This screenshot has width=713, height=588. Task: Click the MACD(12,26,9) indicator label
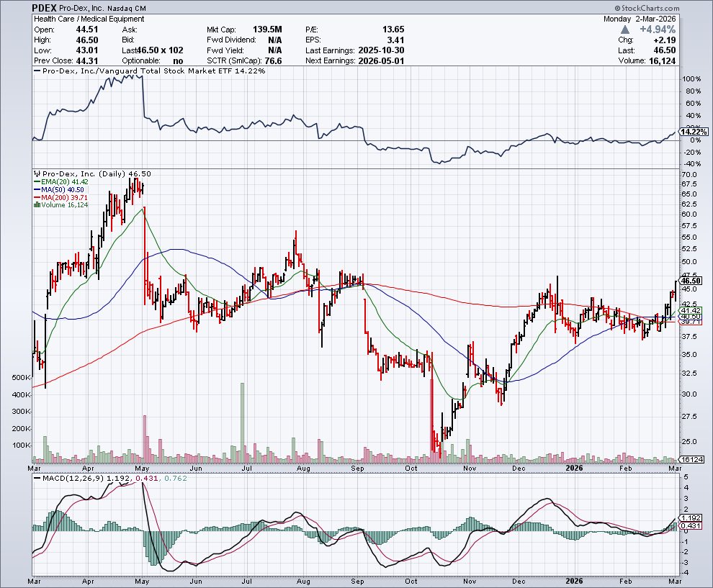point(73,478)
